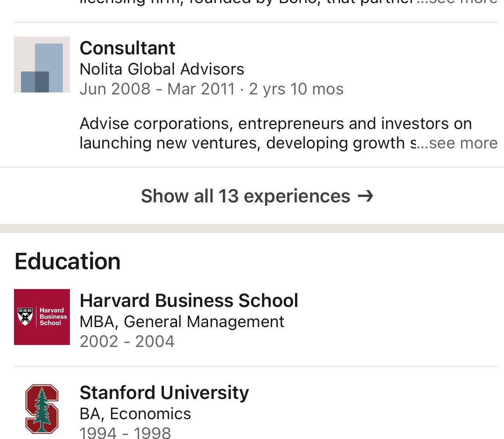Open Show all 13 experiences
The height and width of the screenshot is (439, 504).
pyautogui.click(x=245, y=196)
